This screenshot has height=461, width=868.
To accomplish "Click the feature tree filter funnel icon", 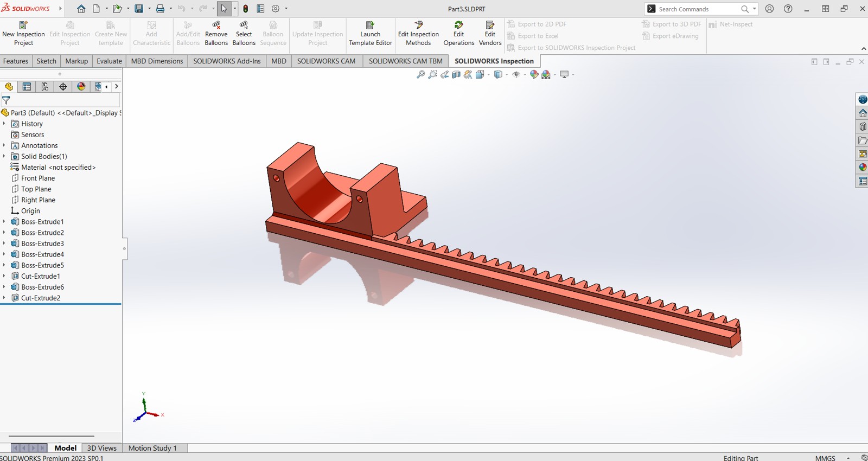I will pyautogui.click(x=6, y=100).
